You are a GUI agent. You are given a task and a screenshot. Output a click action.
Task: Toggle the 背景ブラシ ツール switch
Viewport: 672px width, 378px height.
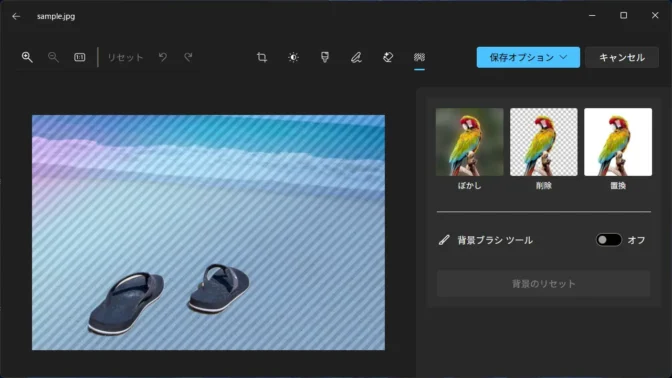[x=609, y=240]
